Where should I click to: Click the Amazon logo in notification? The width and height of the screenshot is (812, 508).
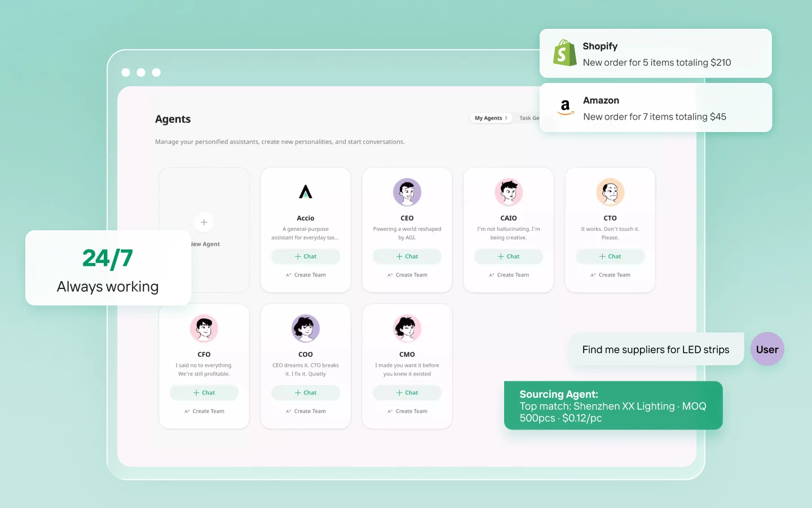pyautogui.click(x=565, y=107)
